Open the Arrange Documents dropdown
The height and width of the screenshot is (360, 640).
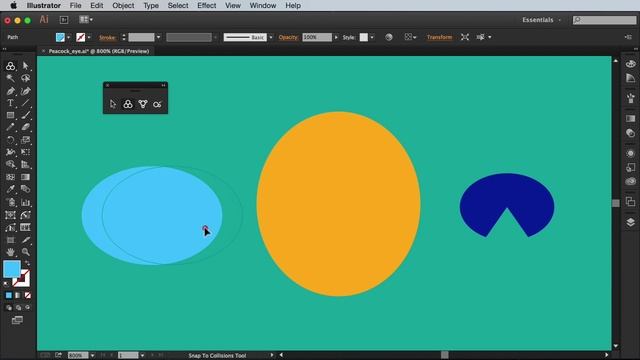click(x=86, y=20)
